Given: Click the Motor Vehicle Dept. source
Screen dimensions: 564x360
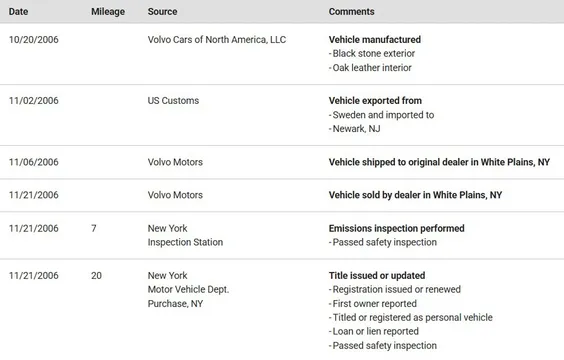Looking at the screenshot, I should click(188, 290).
